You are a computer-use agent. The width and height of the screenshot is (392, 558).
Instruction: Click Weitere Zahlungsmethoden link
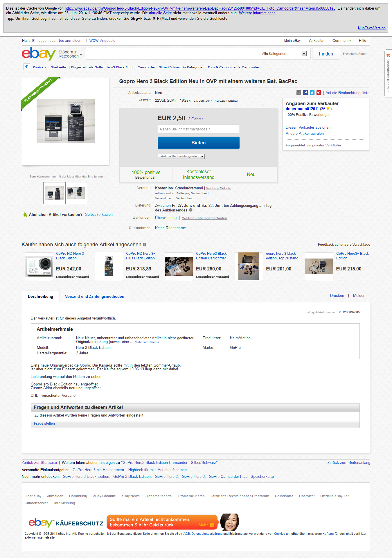[x=204, y=218]
